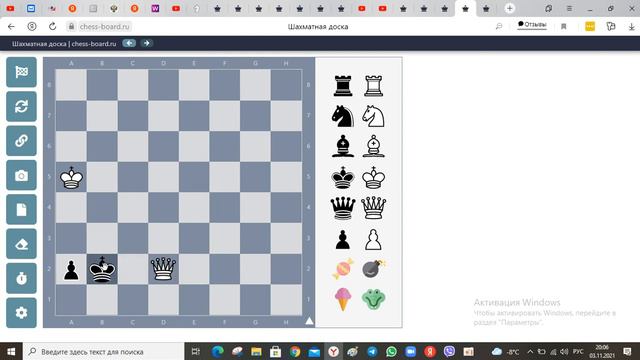Pick the black knight from the palette
Screen dimensions: 640x360
point(343,116)
